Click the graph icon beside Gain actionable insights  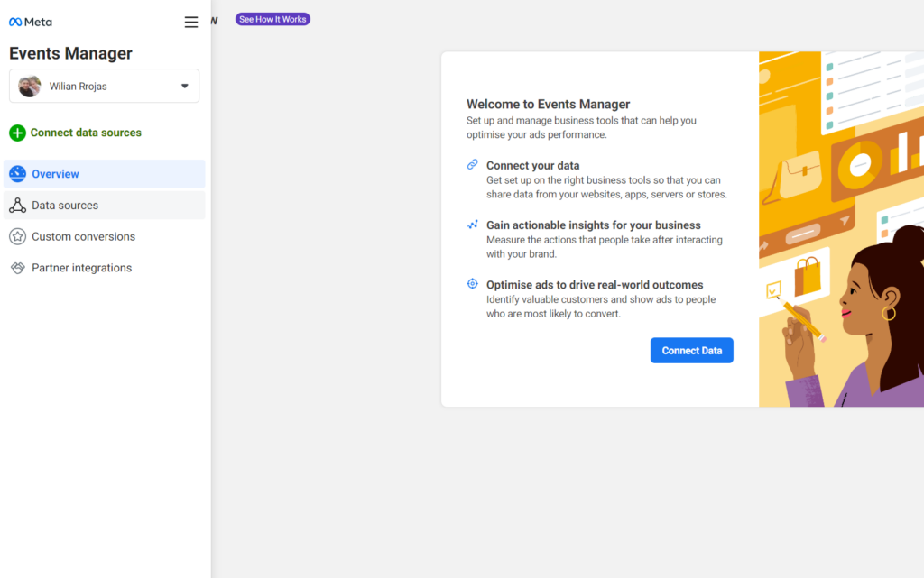click(473, 225)
